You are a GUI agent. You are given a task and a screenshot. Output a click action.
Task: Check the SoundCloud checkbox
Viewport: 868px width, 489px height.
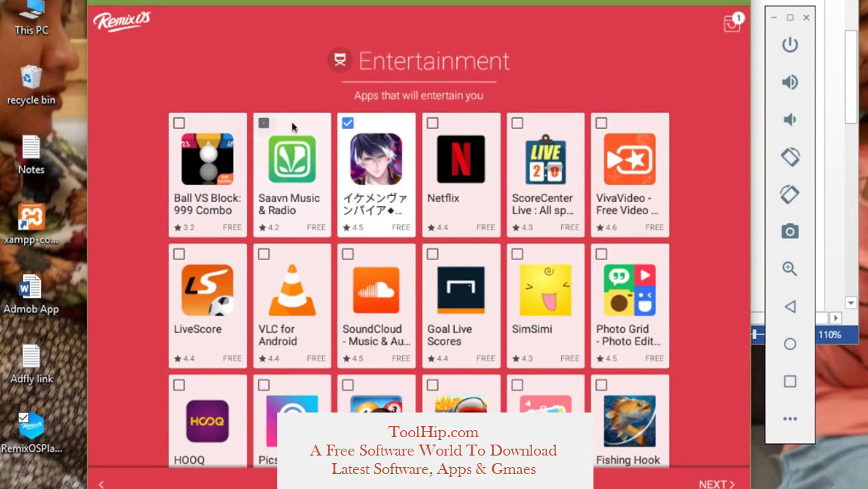tap(348, 254)
